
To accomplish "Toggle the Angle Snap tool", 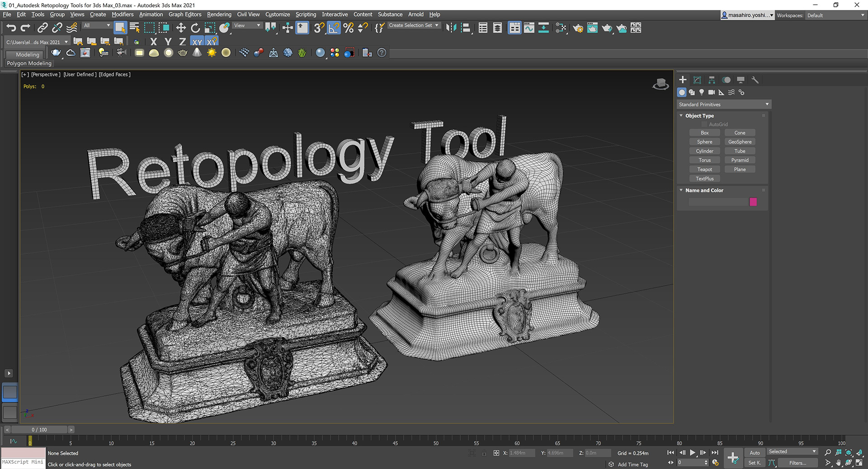I will pyautogui.click(x=333, y=28).
